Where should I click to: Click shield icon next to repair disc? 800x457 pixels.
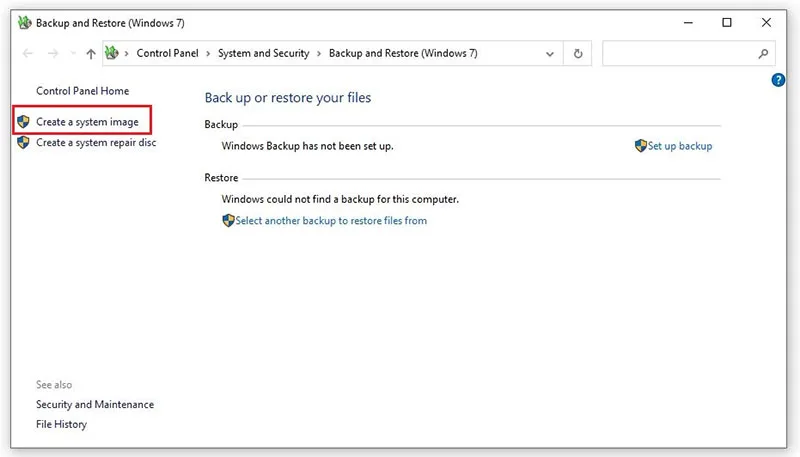[23, 143]
